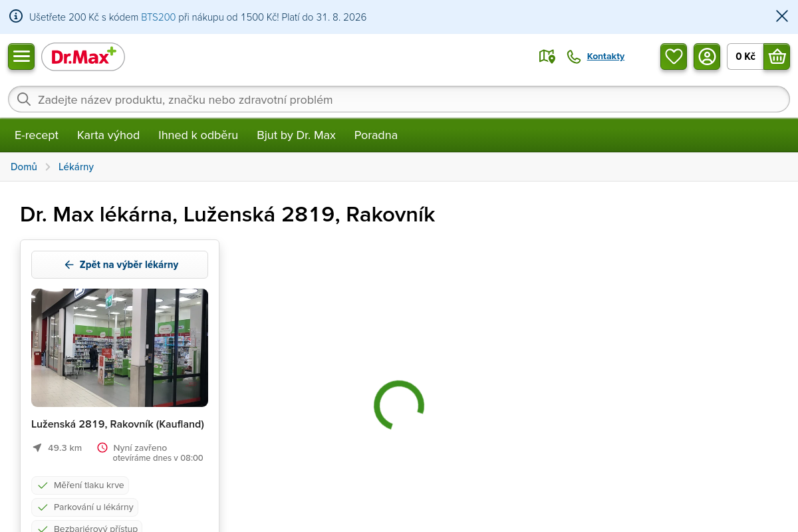The image size is (798, 532).
Task: Open the hamburger main menu
Action: point(21,57)
